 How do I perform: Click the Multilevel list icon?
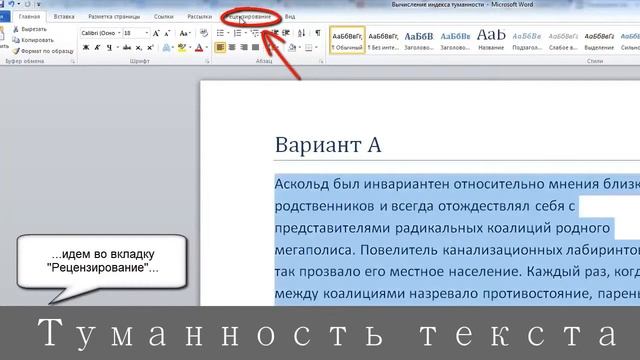click(255, 33)
